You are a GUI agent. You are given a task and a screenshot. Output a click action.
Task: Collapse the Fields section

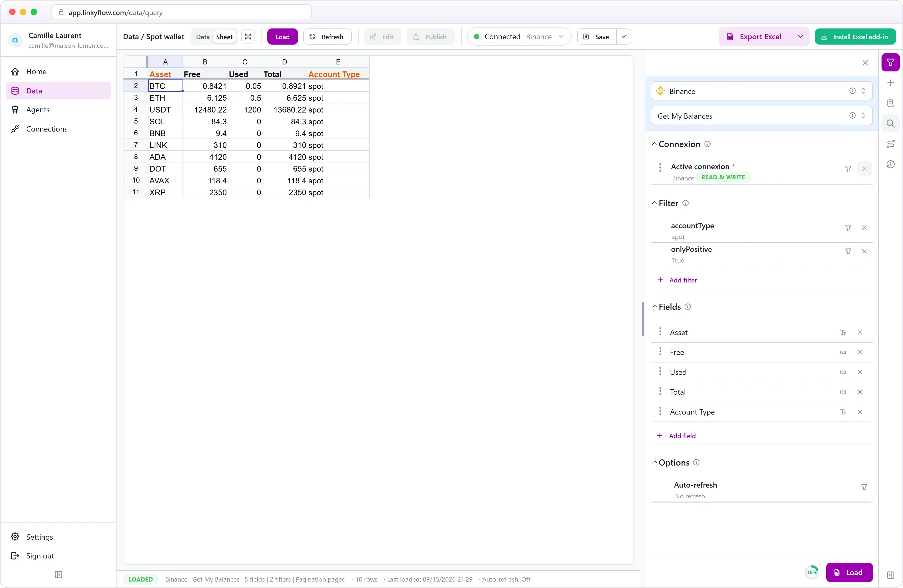(x=654, y=307)
